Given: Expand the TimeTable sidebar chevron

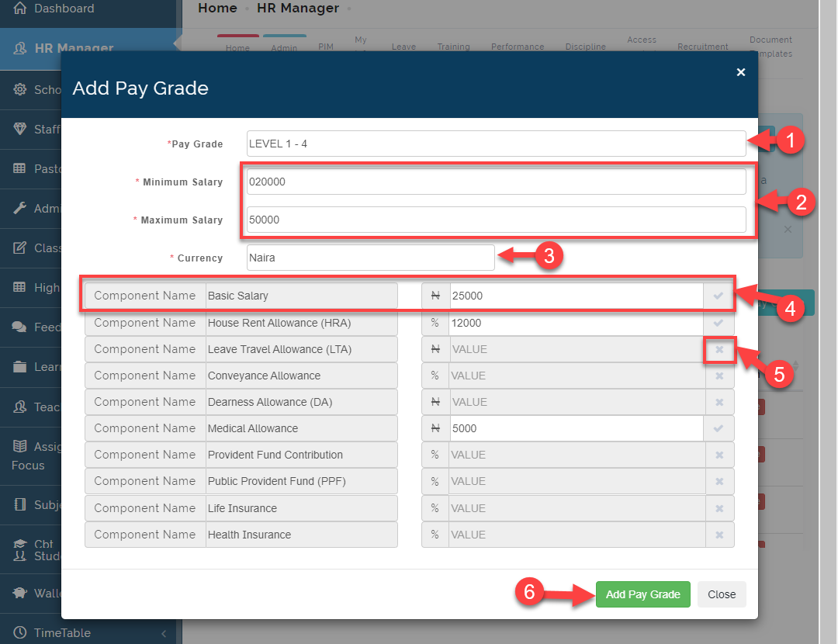Looking at the screenshot, I should point(164,633).
